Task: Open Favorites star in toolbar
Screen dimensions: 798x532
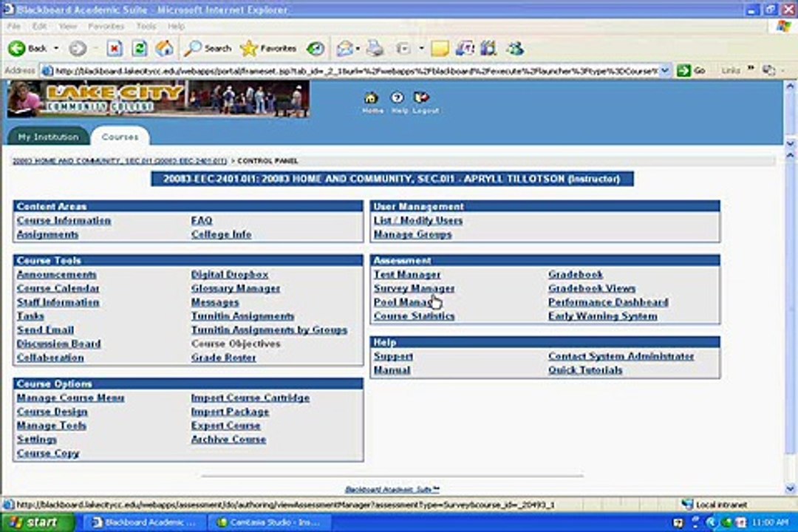Action: tap(268, 48)
